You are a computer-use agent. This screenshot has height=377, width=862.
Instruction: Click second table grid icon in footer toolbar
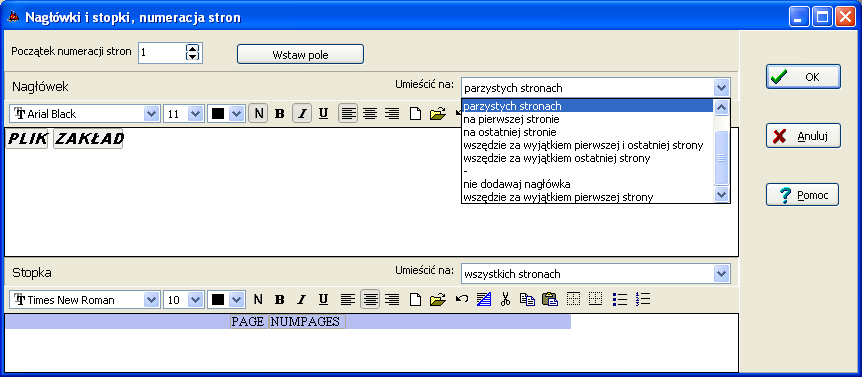(595, 300)
